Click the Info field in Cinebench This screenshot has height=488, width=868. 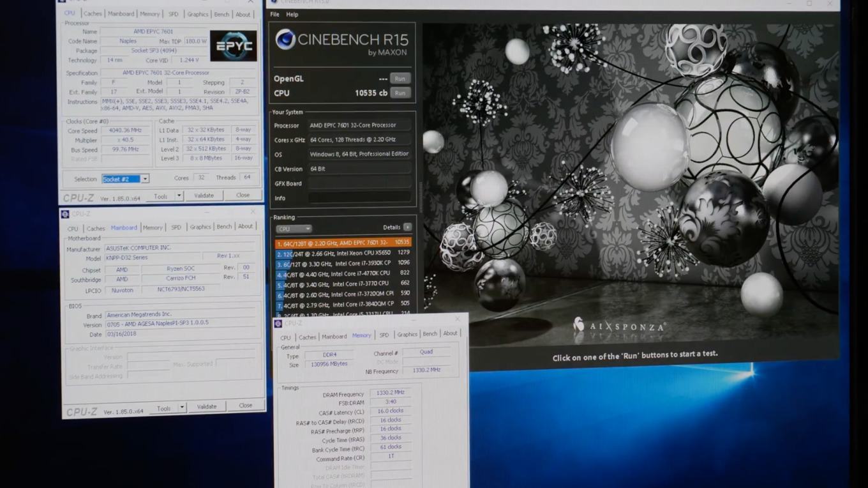(x=360, y=198)
